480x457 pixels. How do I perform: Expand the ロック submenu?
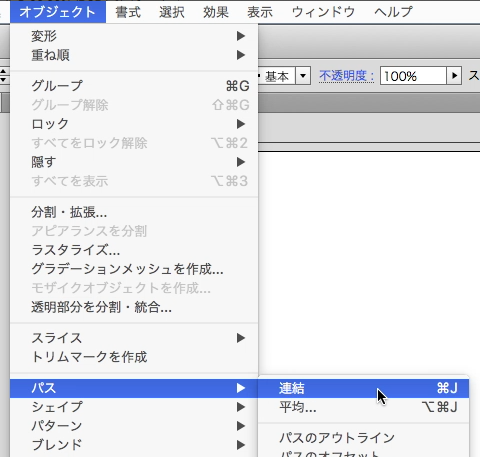point(134,124)
